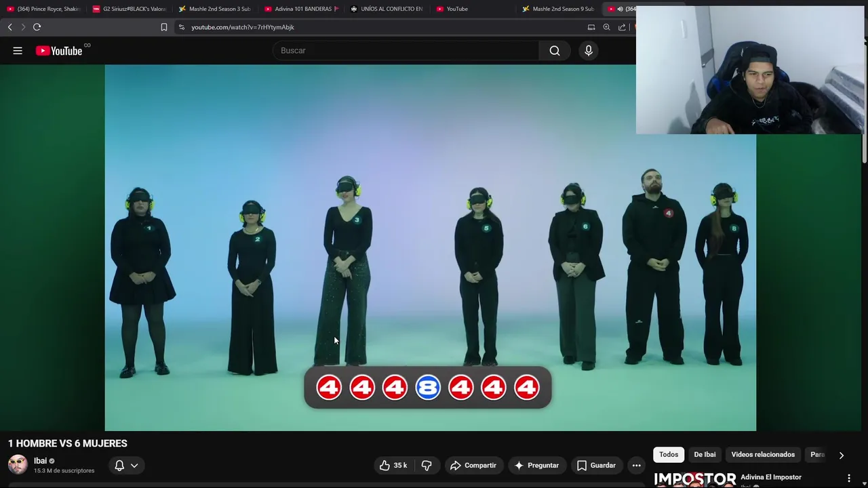Like the video with thumbs up
The image size is (868, 488).
point(393,465)
